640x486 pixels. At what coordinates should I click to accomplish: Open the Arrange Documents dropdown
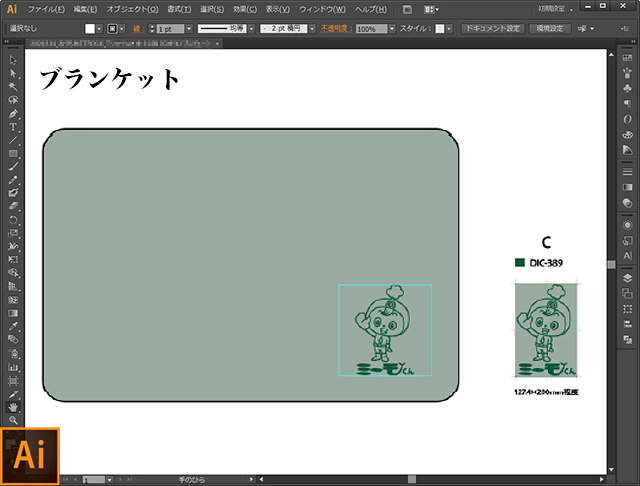coord(431,9)
